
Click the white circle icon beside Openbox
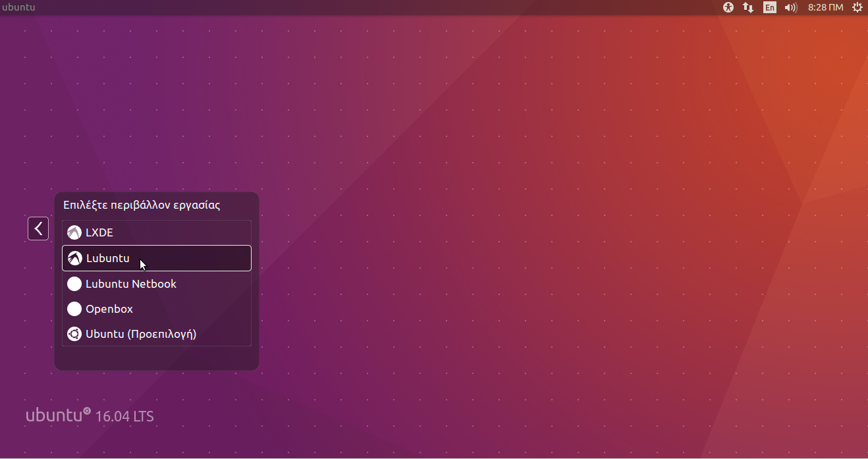coord(74,309)
